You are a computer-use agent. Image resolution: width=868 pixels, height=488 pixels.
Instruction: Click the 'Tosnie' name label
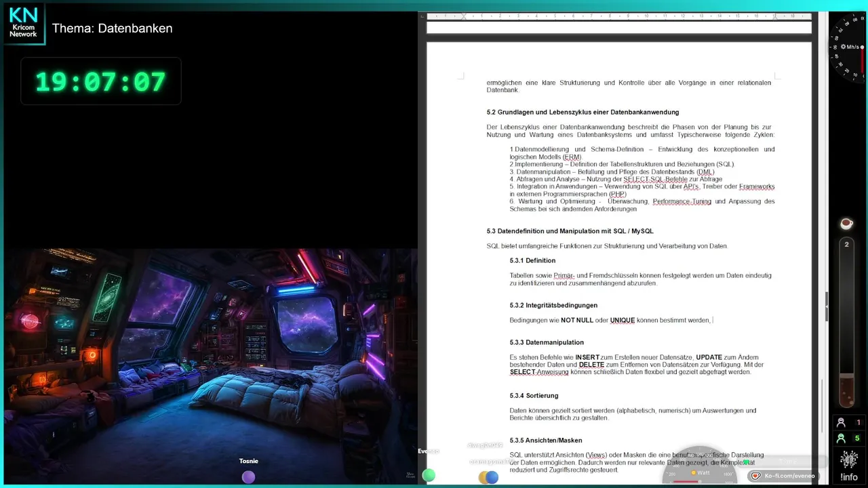[x=249, y=461]
